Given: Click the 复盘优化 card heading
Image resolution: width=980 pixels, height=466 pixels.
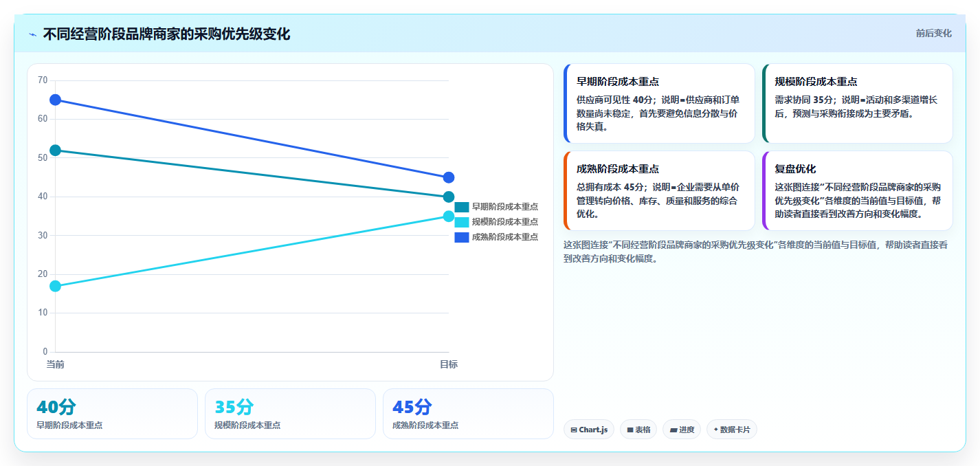Looking at the screenshot, I should pyautogui.click(x=795, y=168).
